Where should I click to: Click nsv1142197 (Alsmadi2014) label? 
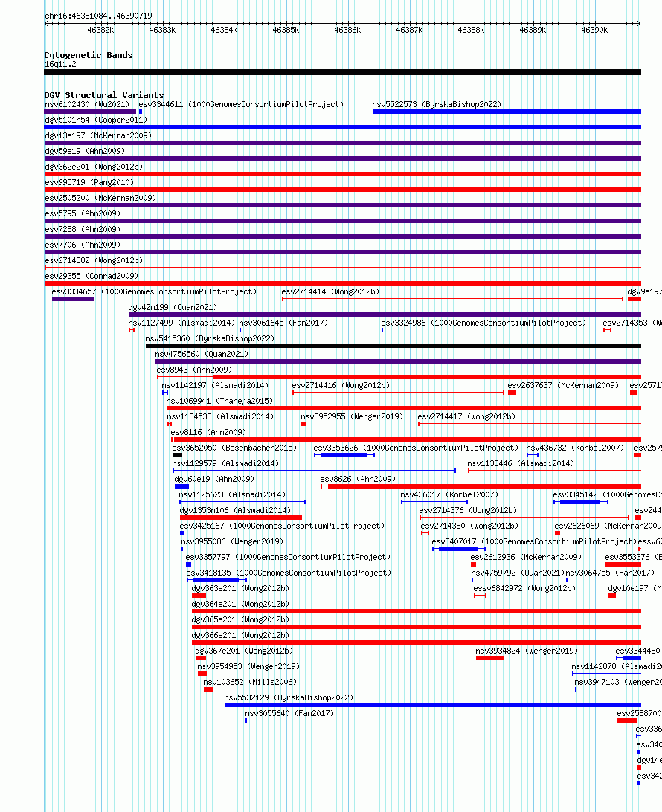point(216,385)
